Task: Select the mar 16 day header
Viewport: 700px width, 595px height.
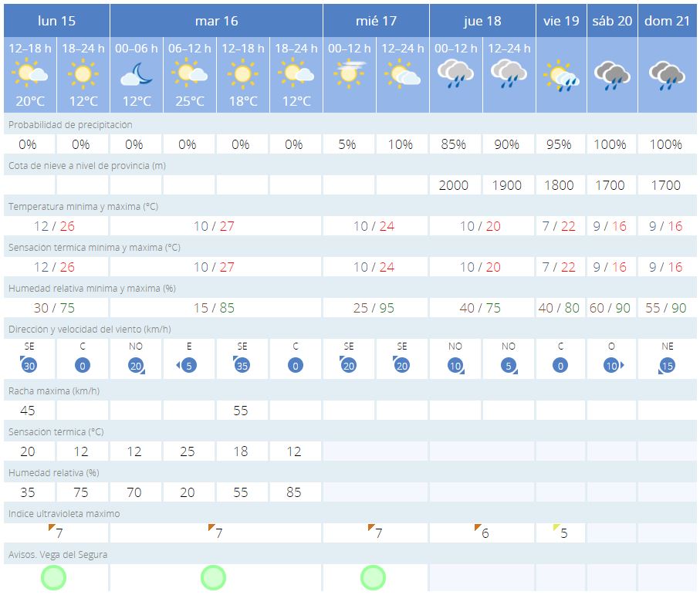Action: pos(216,20)
